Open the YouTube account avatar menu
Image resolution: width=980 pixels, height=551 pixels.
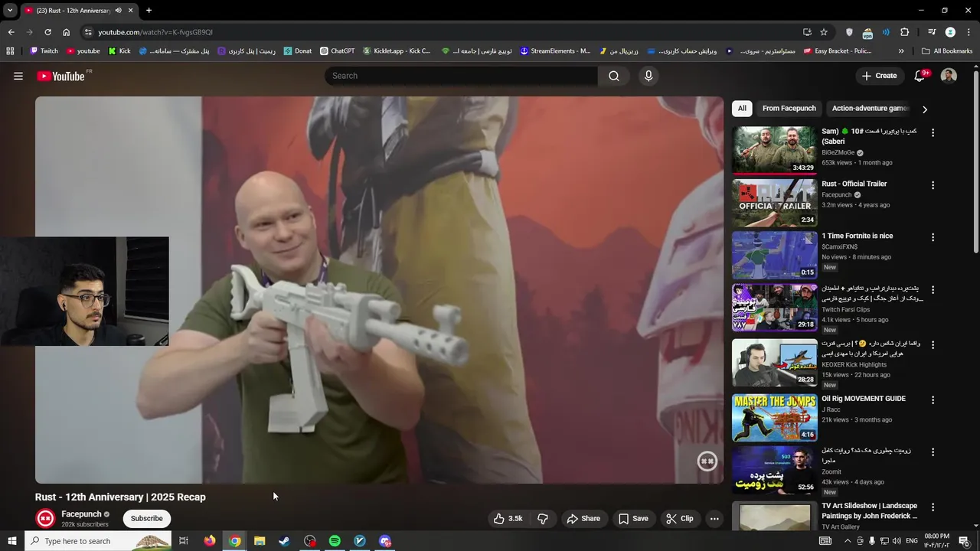tap(949, 76)
